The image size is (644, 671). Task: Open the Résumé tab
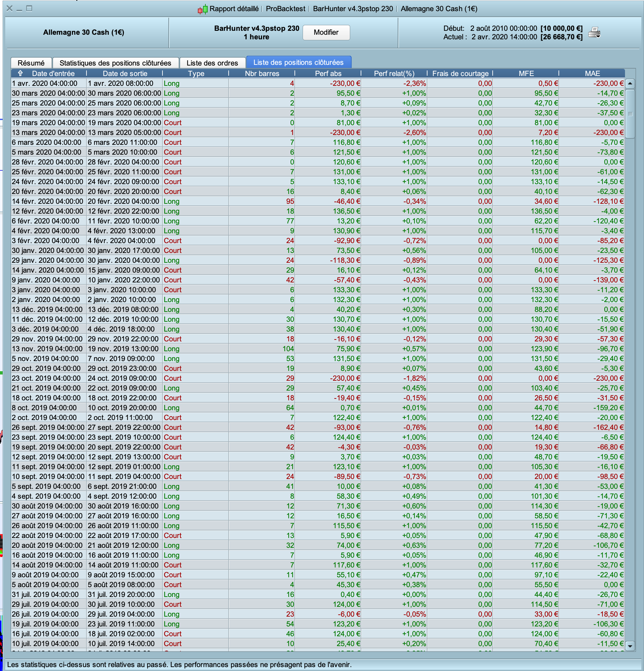[x=31, y=63]
